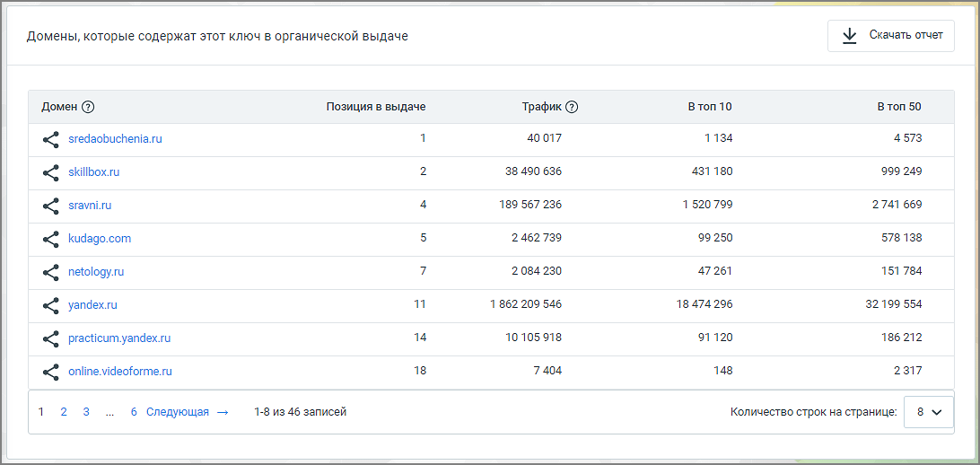Go to pagination page 2

click(64, 412)
